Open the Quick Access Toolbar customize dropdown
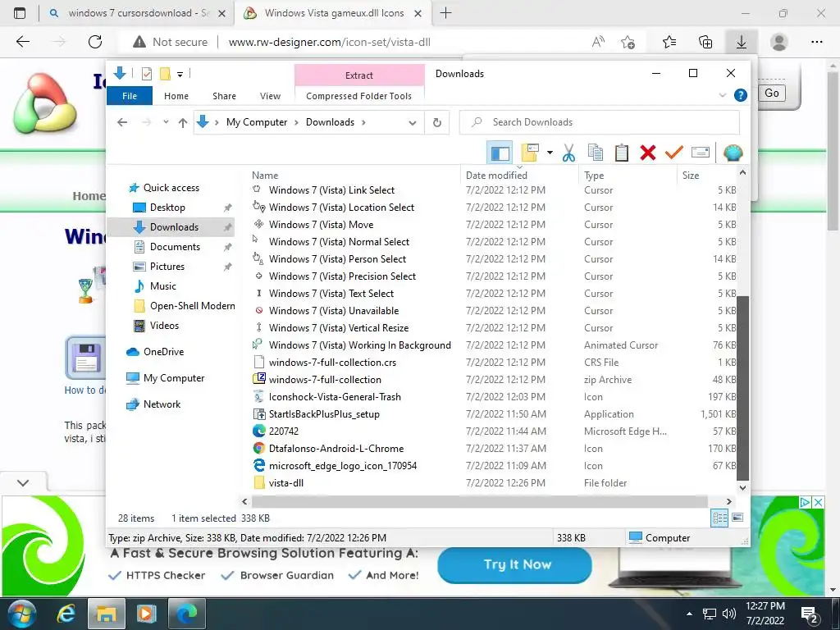The image size is (840, 630). pyautogui.click(x=180, y=75)
